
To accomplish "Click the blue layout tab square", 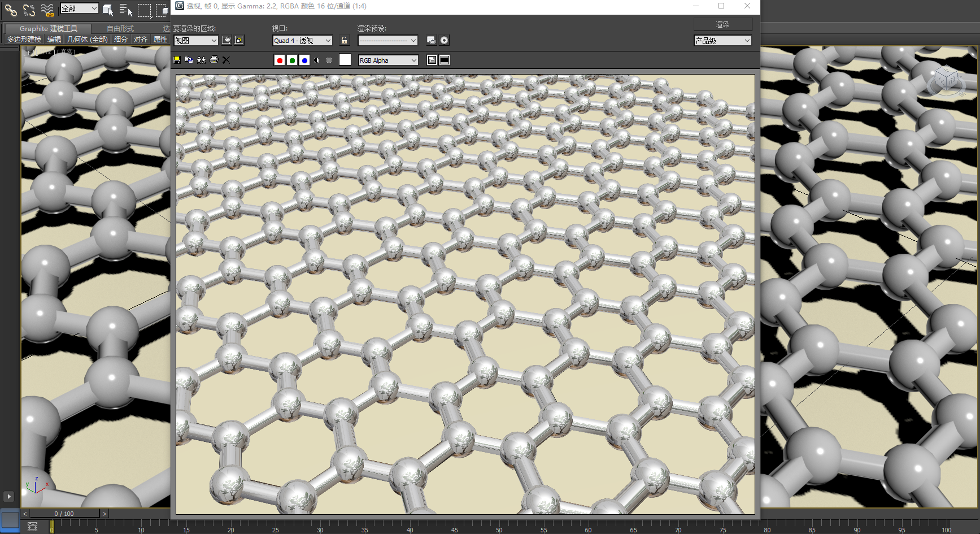I will [x=10, y=520].
